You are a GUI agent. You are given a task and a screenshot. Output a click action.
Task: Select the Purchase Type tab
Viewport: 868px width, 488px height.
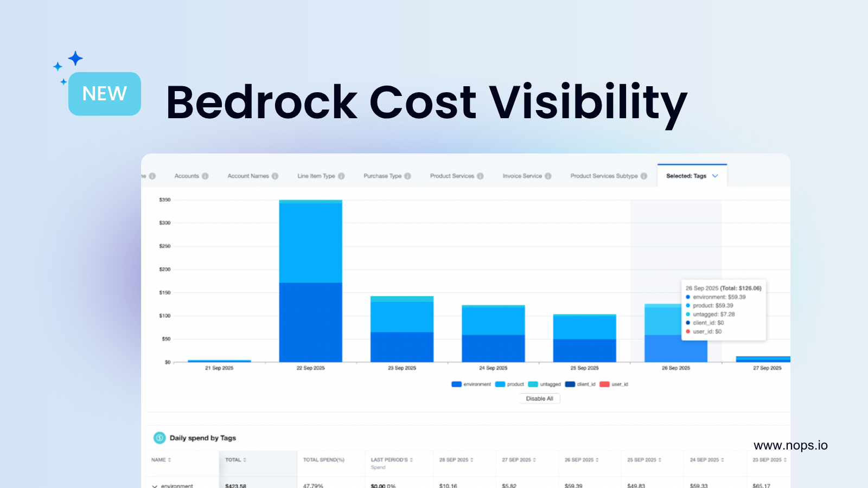pos(382,176)
